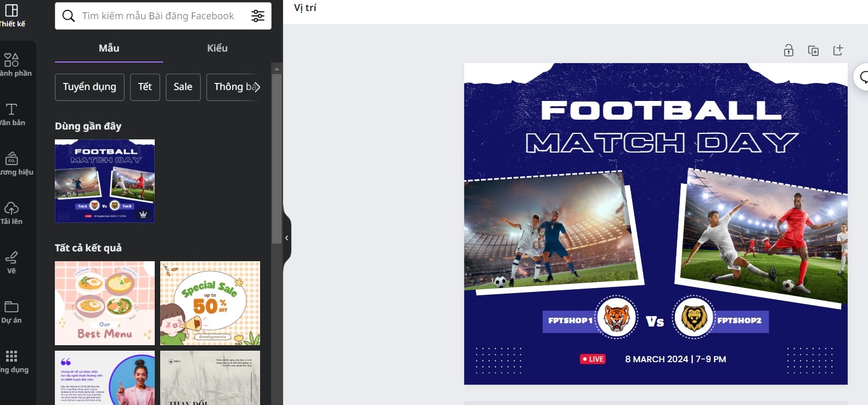The image size is (868, 405).
Task: Show more category chips with the right chevron
Action: pos(257,87)
